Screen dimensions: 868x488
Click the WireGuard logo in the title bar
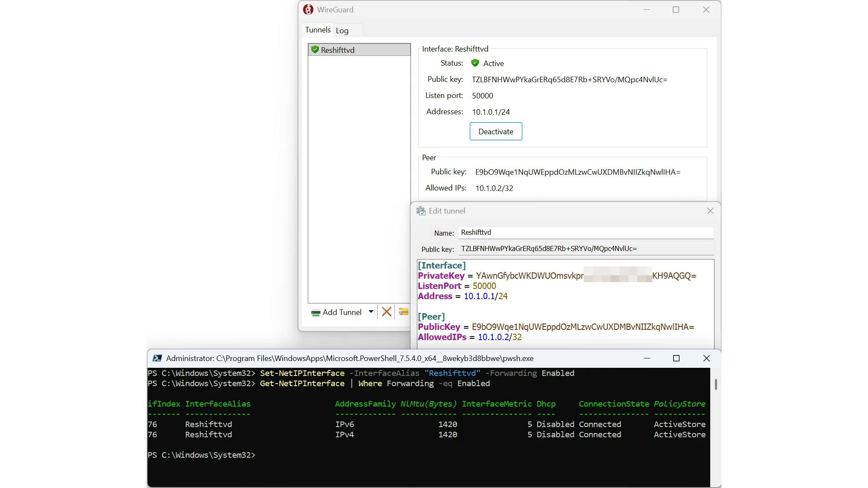tap(308, 9)
